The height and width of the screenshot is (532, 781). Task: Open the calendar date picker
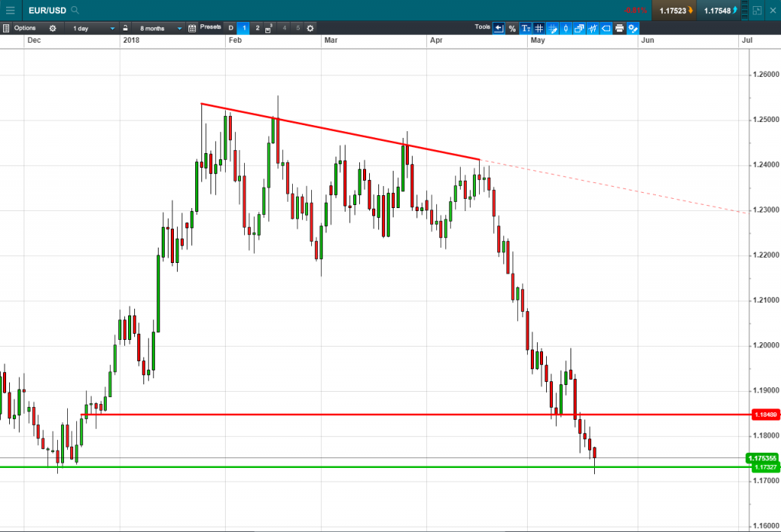click(192, 28)
